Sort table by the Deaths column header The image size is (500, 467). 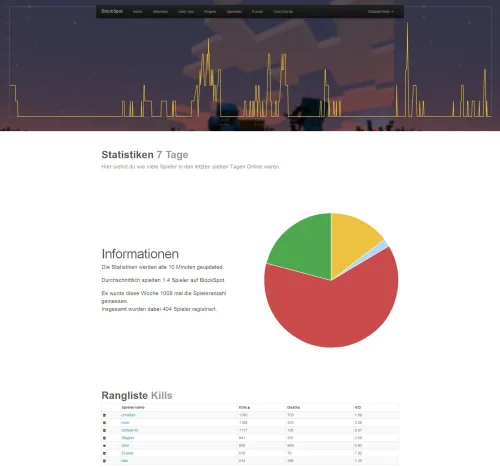[293, 407]
